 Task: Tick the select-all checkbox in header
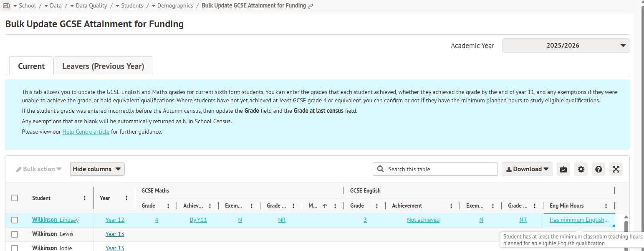(x=15, y=198)
